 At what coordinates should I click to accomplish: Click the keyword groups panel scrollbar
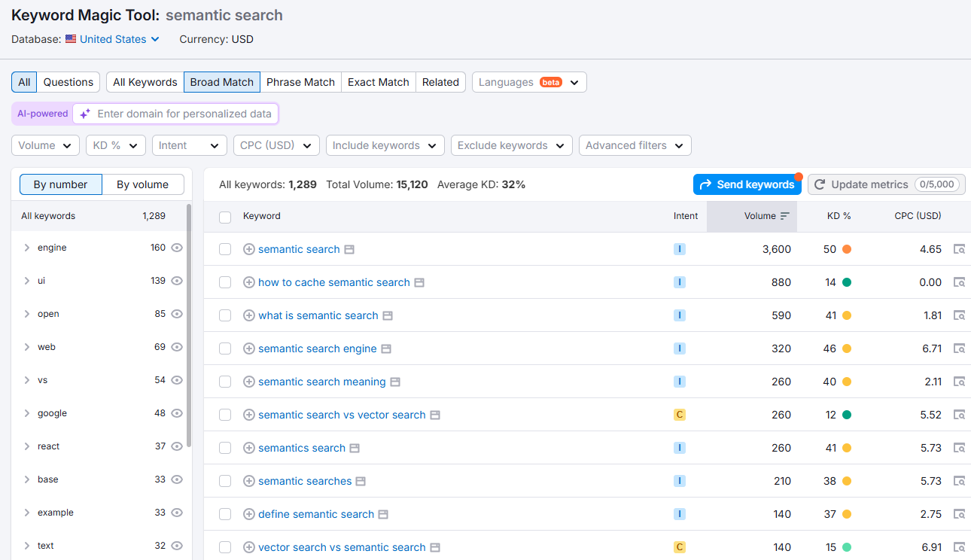189,325
